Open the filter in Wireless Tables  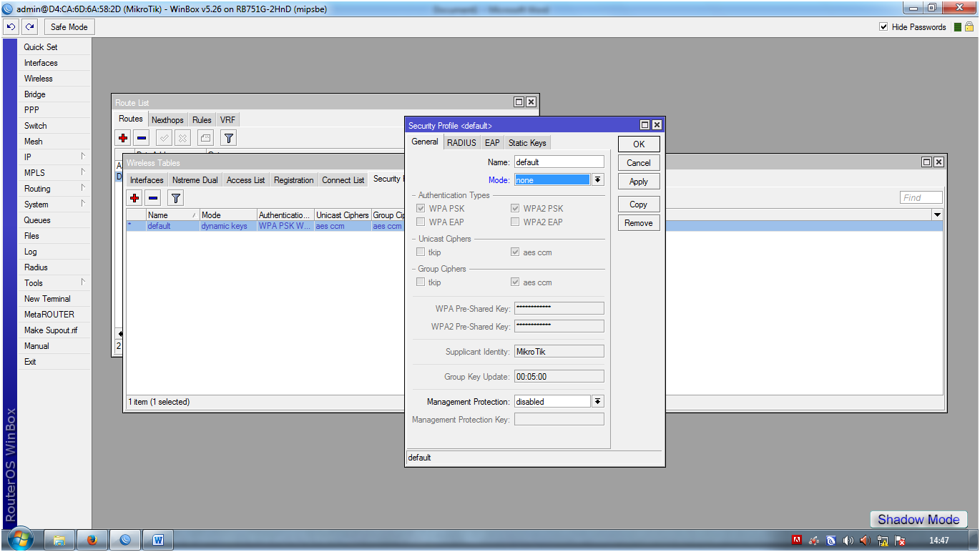point(175,197)
